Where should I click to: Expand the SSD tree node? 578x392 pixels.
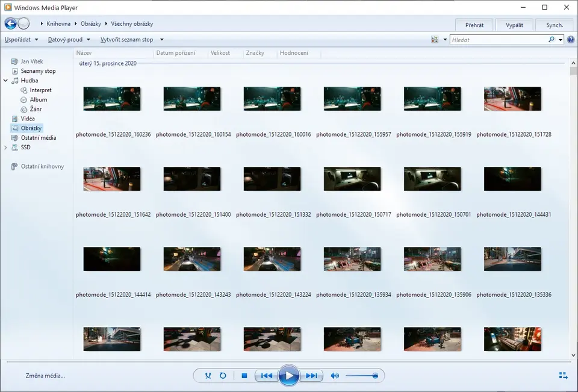[x=5, y=148]
